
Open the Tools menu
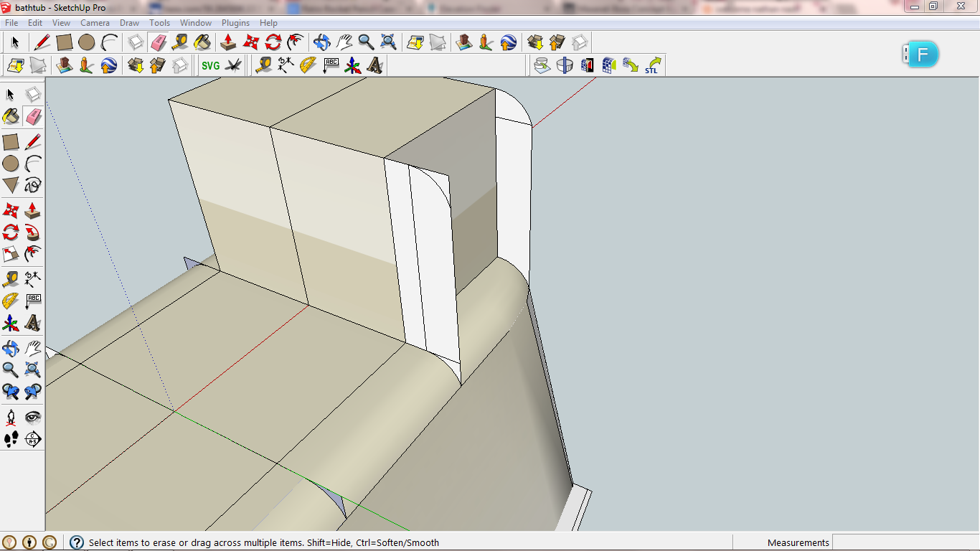159,23
